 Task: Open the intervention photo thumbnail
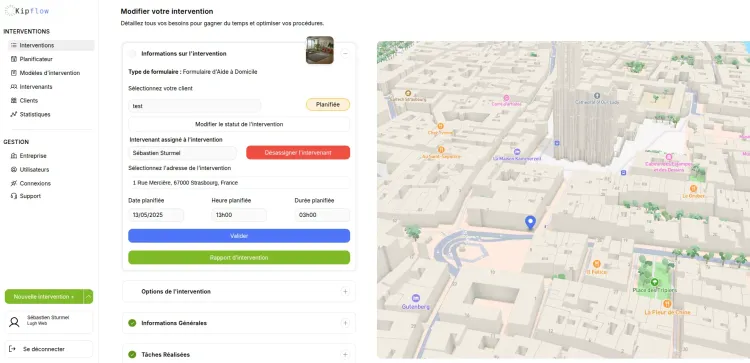(x=320, y=50)
